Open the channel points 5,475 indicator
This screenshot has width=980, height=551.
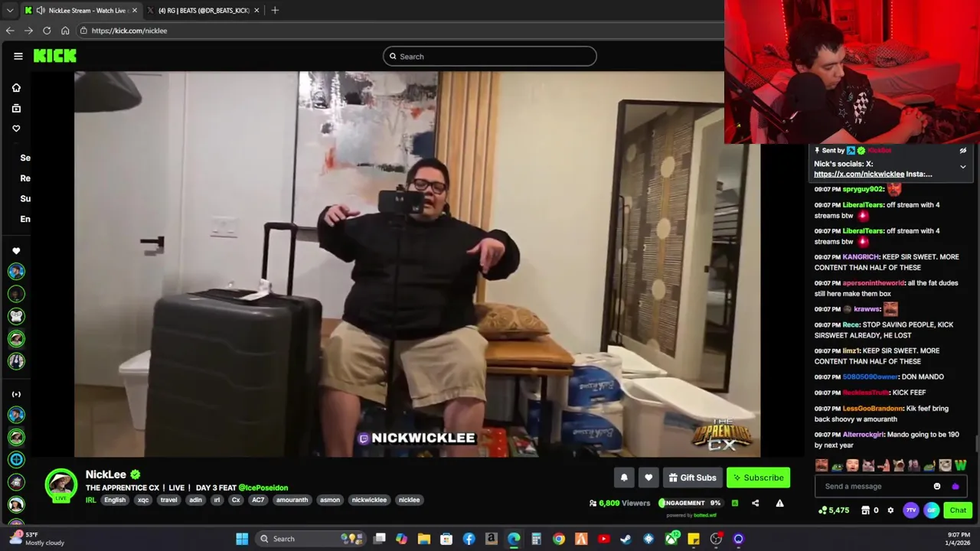tap(834, 510)
